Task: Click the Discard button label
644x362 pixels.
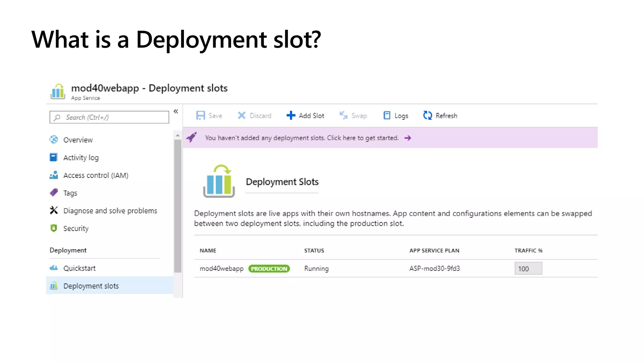Action: coord(260,116)
